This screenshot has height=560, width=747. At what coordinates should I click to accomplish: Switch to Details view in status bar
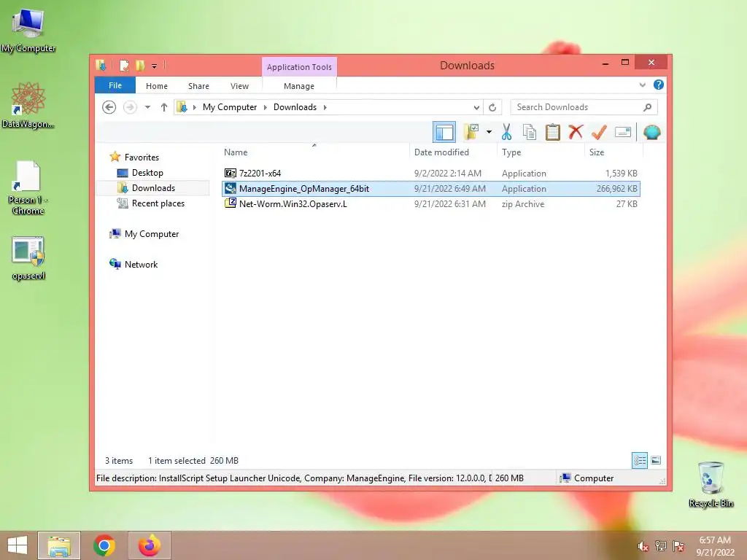pyautogui.click(x=640, y=460)
